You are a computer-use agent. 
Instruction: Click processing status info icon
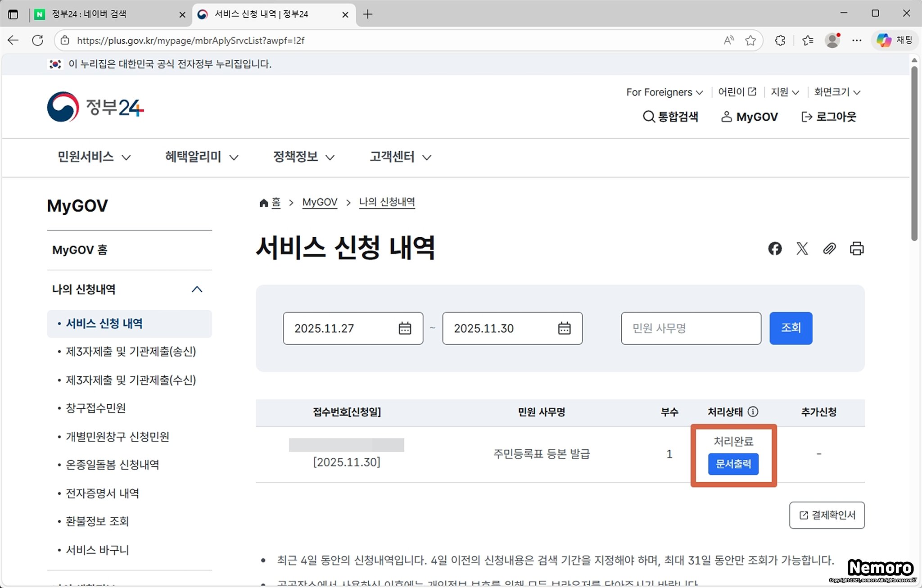pos(753,412)
